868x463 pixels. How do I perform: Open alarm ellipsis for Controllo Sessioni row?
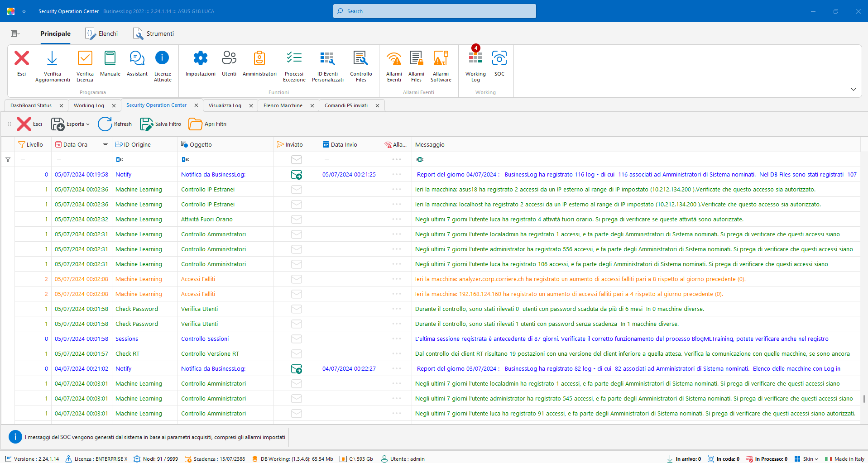[397, 339]
